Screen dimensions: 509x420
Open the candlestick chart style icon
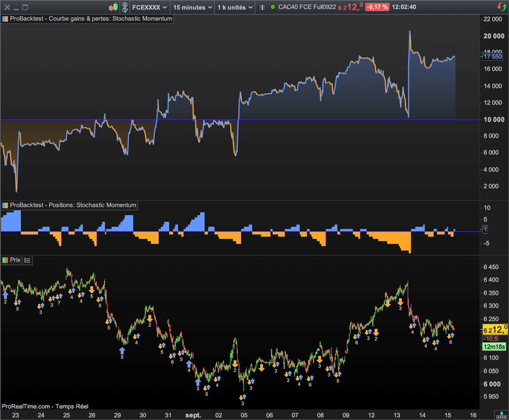point(113,7)
